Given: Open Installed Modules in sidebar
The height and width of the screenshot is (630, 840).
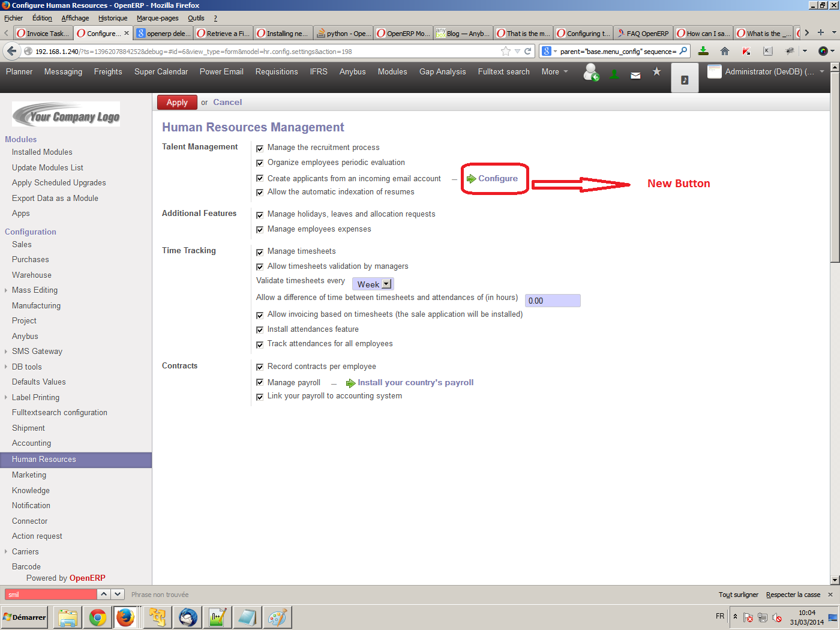Looking at the screenshot, I should point(42,152).
